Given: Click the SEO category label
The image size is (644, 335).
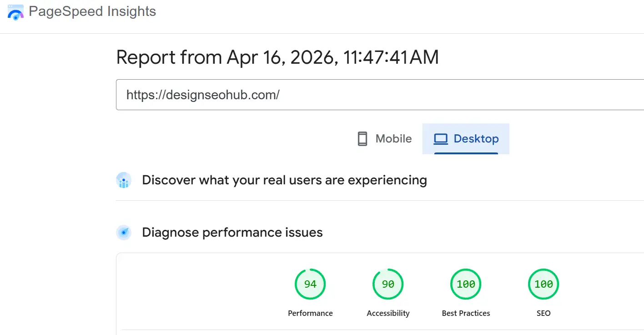Looking at the screenshot, I should click(x=543, y=313).
